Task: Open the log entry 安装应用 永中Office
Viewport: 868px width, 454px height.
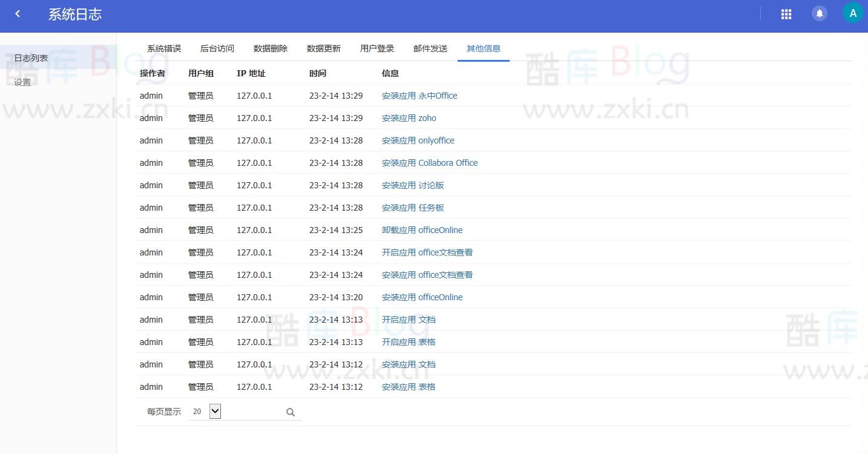Action: (419, 96)
